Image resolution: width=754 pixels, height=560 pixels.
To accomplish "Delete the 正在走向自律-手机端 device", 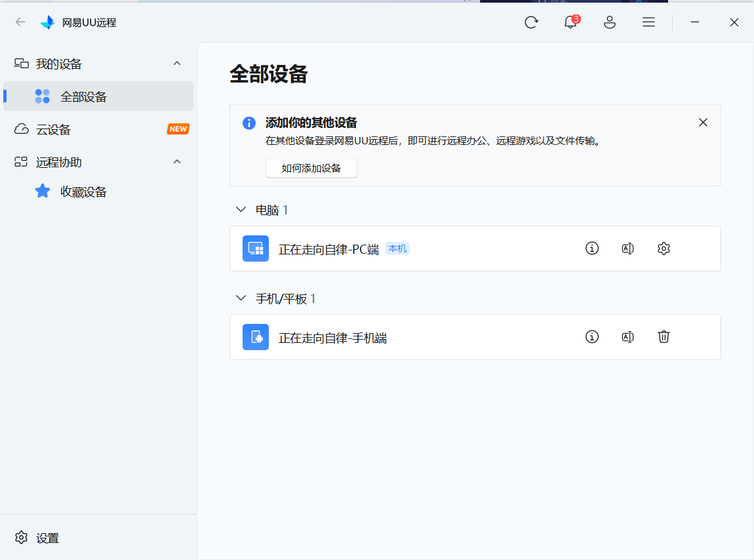I will point(664,337).
